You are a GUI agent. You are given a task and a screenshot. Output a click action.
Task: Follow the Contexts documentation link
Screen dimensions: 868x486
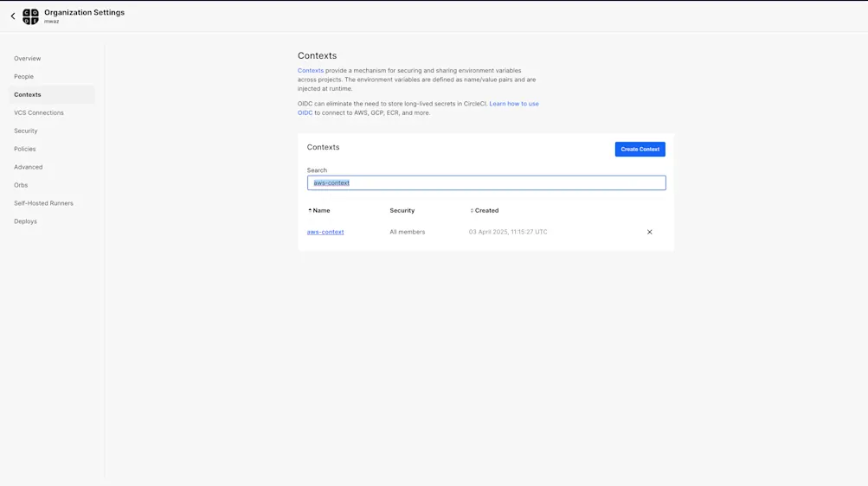click(311, 71)
